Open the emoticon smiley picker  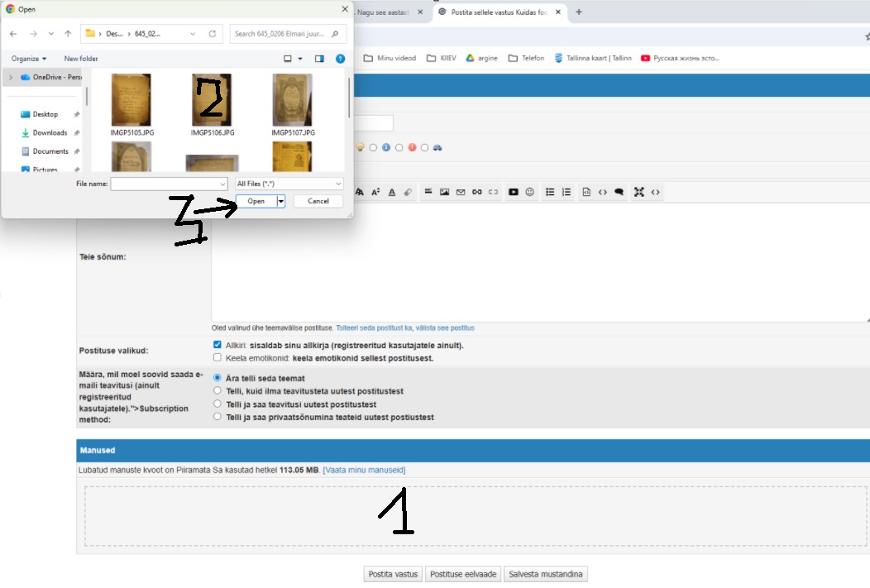[529, 192]
